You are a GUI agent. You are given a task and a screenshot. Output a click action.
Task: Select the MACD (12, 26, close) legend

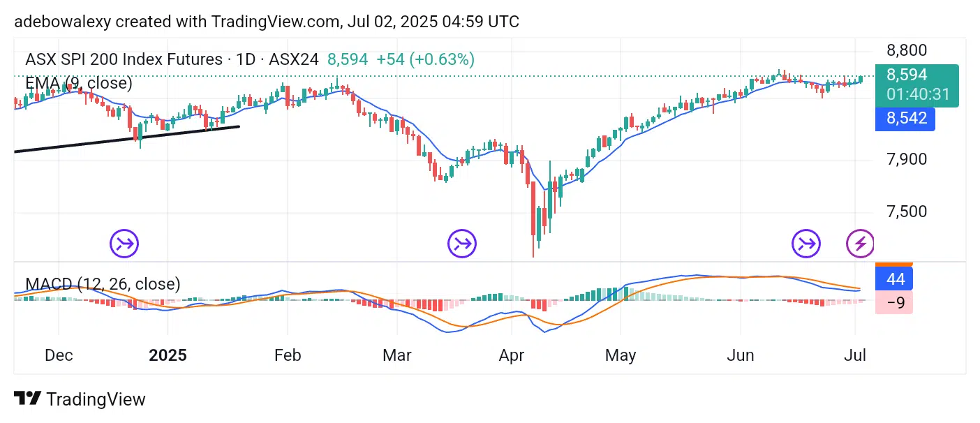pyautogui.click(x=103, y=284)
